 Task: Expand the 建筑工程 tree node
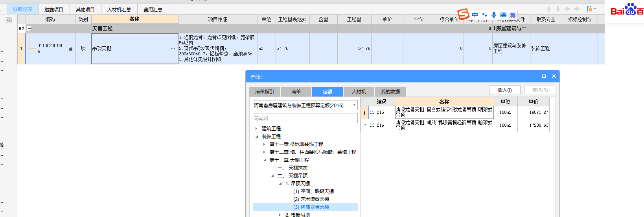256,128
